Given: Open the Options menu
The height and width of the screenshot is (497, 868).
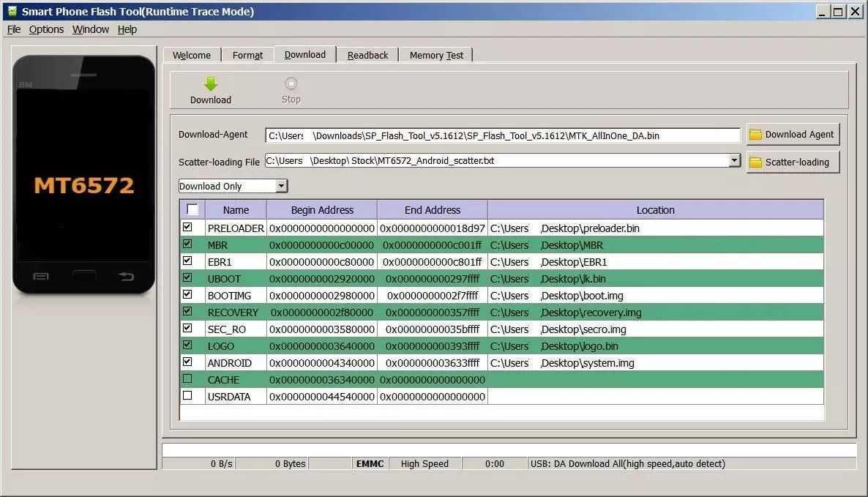Looking at the screenshot, I should [x=46, y=29].
